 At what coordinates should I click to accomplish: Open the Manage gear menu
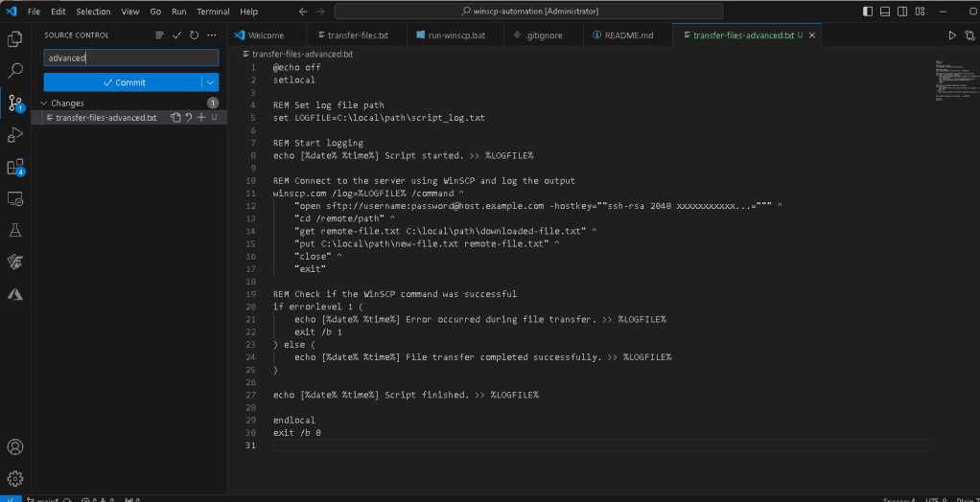pyautogui.click(x=15, y=478)
